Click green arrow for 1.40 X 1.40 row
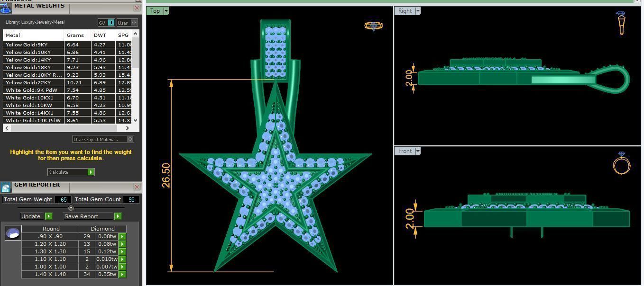Screen dimensions: 644x286 (x=122, y=274)
